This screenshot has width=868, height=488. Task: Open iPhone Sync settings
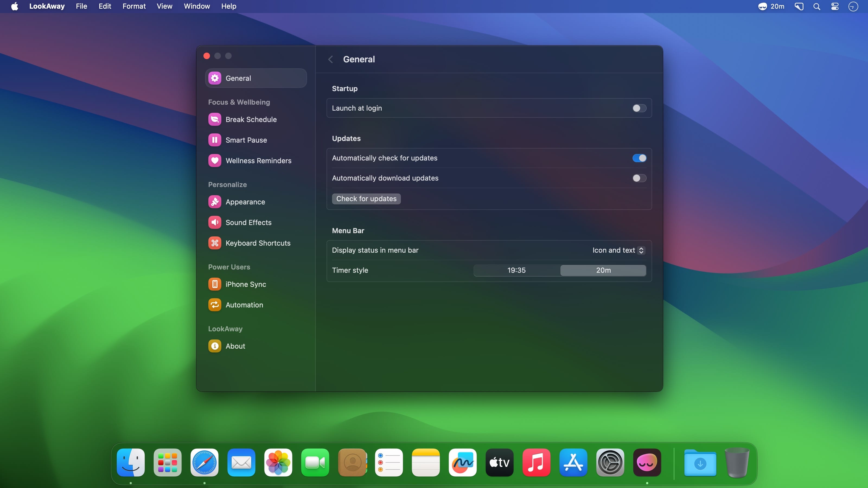click(x=246, y=284)
